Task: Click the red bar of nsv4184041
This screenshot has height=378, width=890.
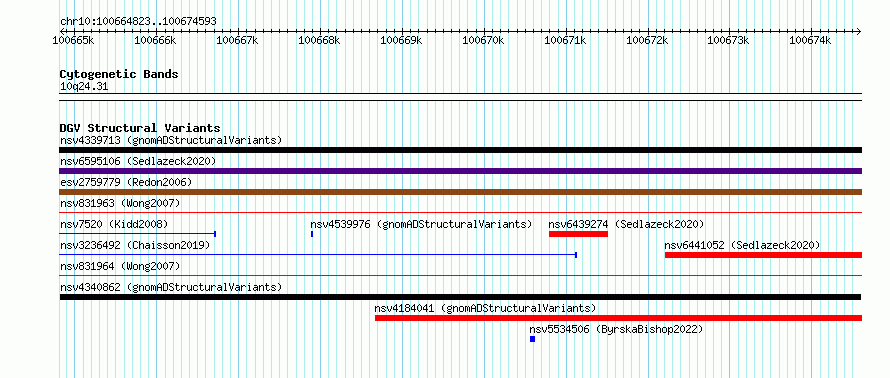Action: click(x=619, y=318)
